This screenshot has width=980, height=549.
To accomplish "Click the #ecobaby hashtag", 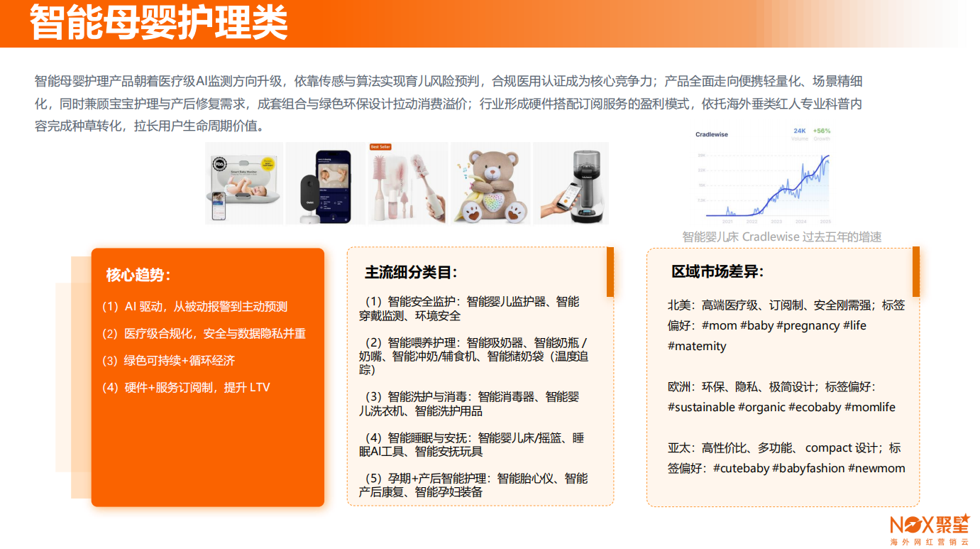I will (815, 408).
